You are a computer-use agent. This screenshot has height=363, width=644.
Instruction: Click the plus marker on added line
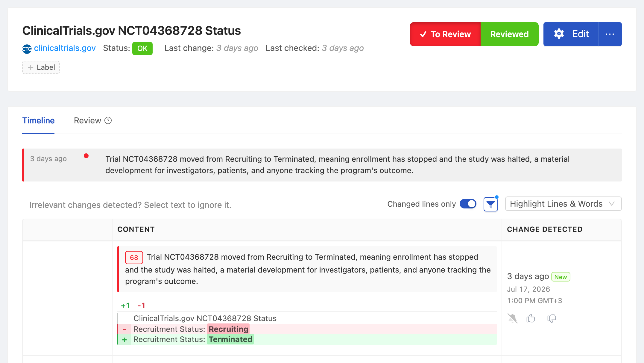coord(124,340)
